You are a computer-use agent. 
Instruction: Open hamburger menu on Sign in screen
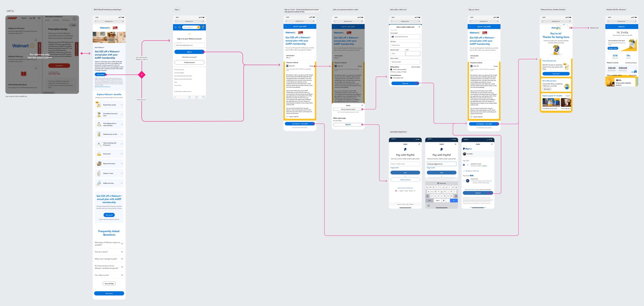pos(176,27)
